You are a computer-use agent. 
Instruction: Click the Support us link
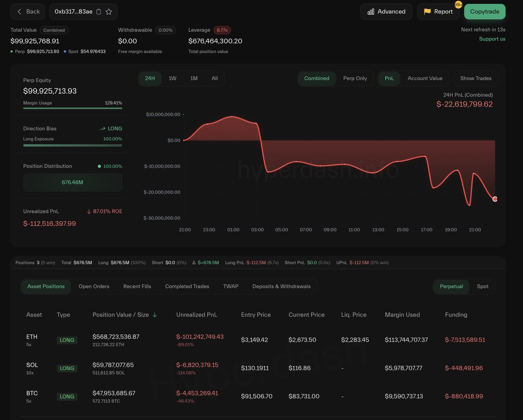[x=492, y=39]
